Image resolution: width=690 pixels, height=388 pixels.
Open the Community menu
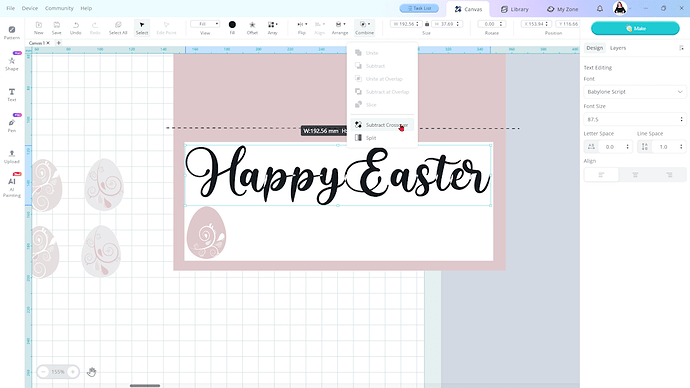[x=59, y=8]
